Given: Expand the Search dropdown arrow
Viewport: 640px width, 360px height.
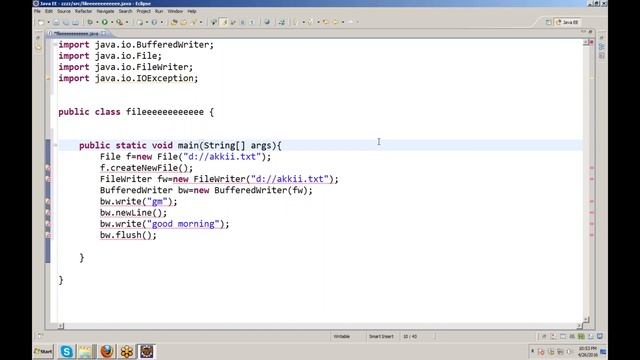Looking at the screenshot, I should pyautogui.click(x=201, y=22).
